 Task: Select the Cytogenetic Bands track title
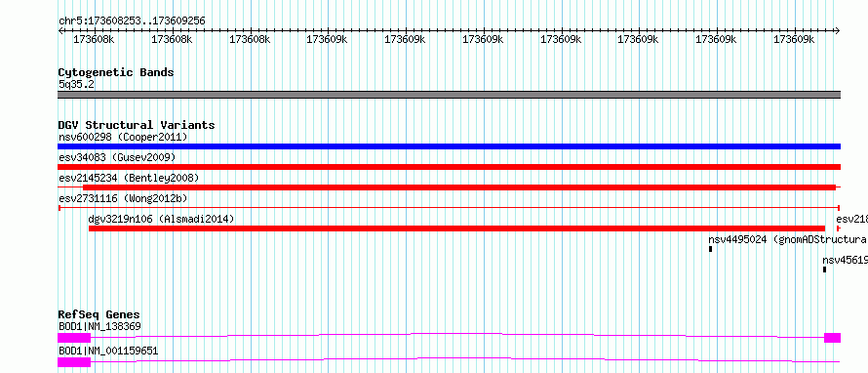(116, 72)
